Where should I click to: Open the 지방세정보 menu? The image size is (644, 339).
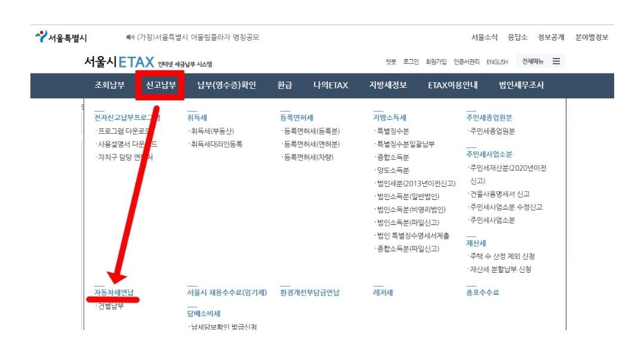pyautogui.click(x=388, y=85)
